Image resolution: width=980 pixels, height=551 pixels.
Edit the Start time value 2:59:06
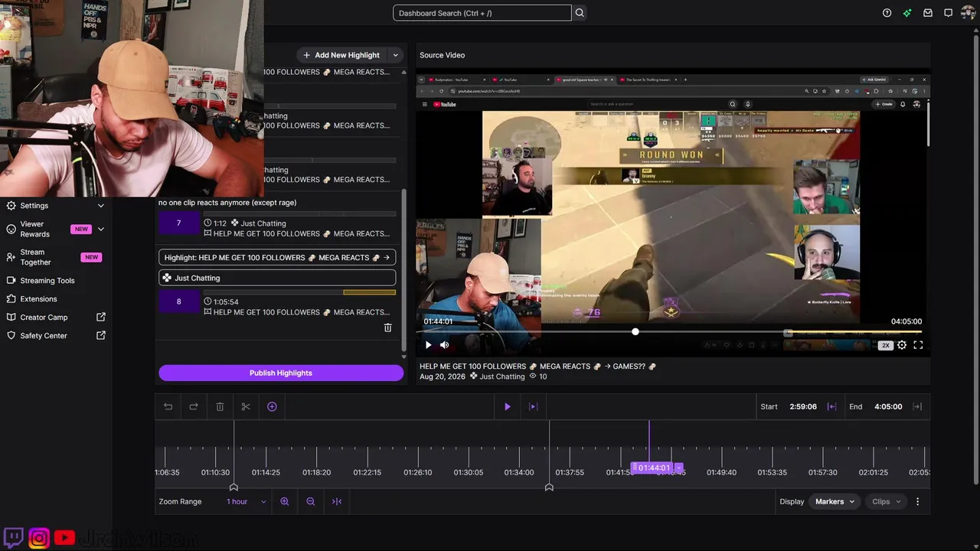[803, 406]
